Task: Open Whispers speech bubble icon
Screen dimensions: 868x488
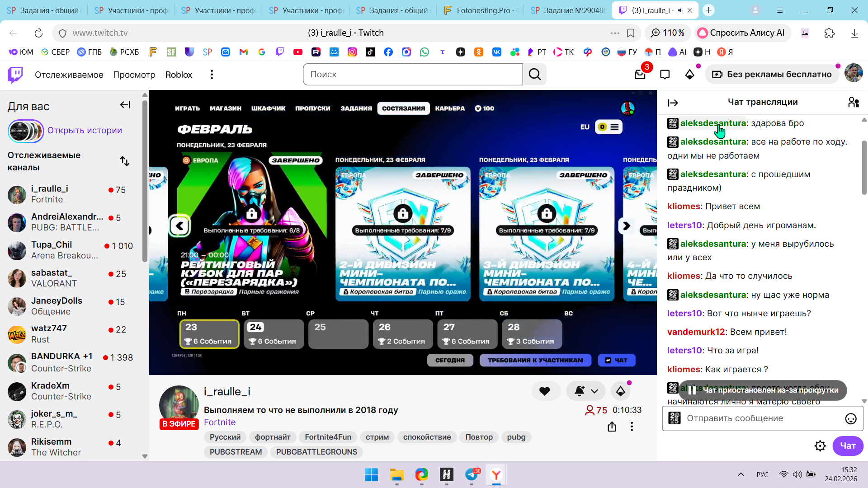Action: pyautogui.click(x=665, y=75)
